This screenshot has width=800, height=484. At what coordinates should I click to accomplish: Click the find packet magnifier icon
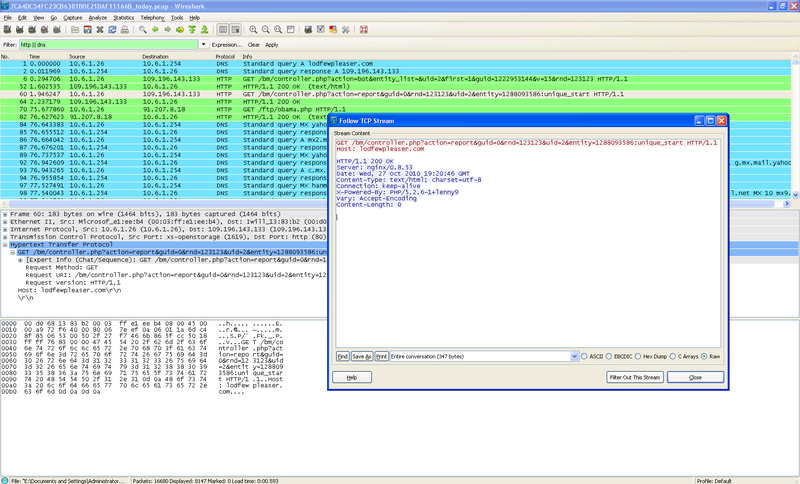coord(143,30)
